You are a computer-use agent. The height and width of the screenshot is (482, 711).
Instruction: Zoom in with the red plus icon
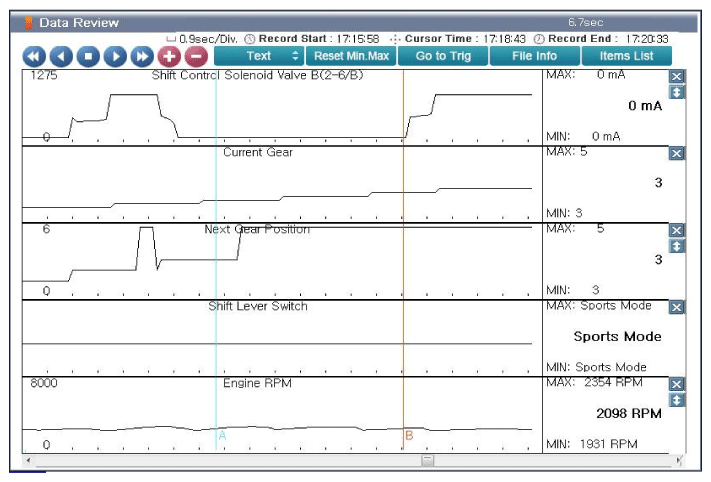tap(169, 57)
